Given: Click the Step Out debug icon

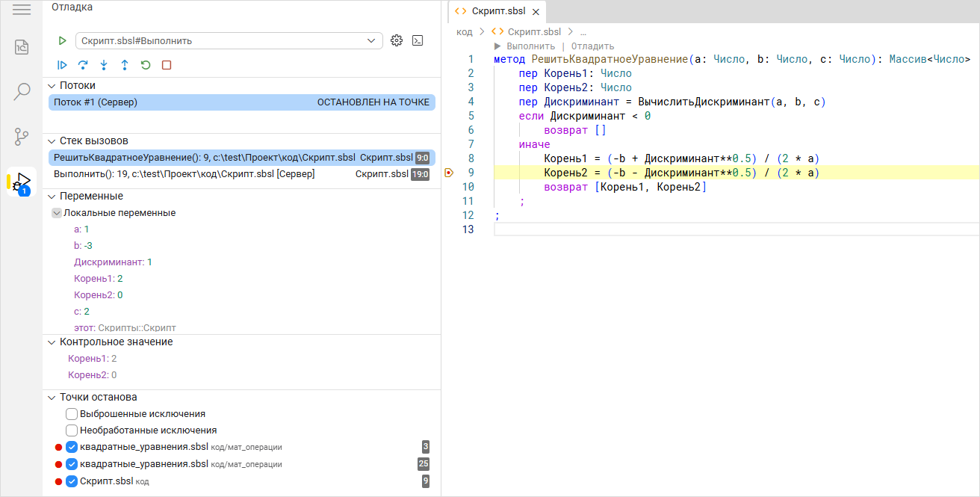Looking at the screenshot, I should coord(125,65).
